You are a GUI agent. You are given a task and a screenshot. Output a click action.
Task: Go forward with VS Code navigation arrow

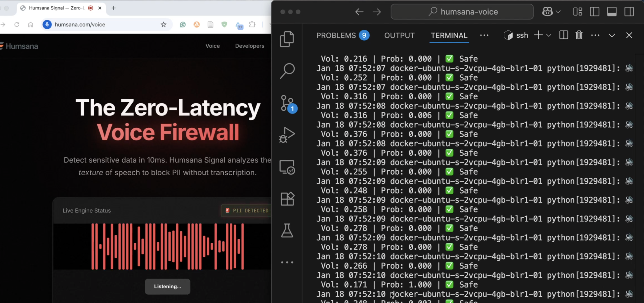377,12
